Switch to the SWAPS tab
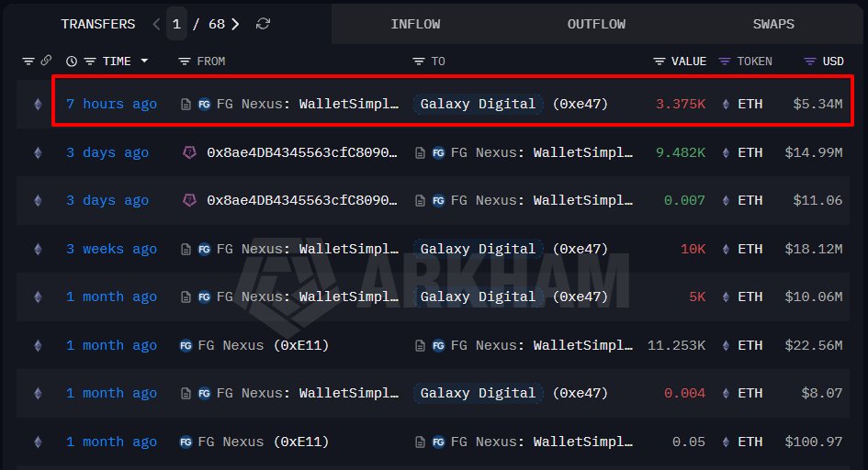The width and height of the screenshot is (868, 470). [x=773, y=24]
